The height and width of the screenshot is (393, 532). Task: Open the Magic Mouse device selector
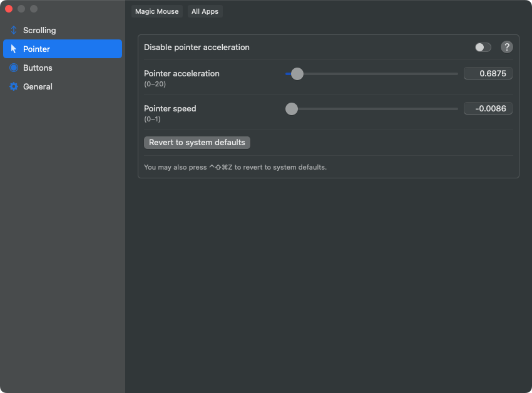[x=156, y=11]
